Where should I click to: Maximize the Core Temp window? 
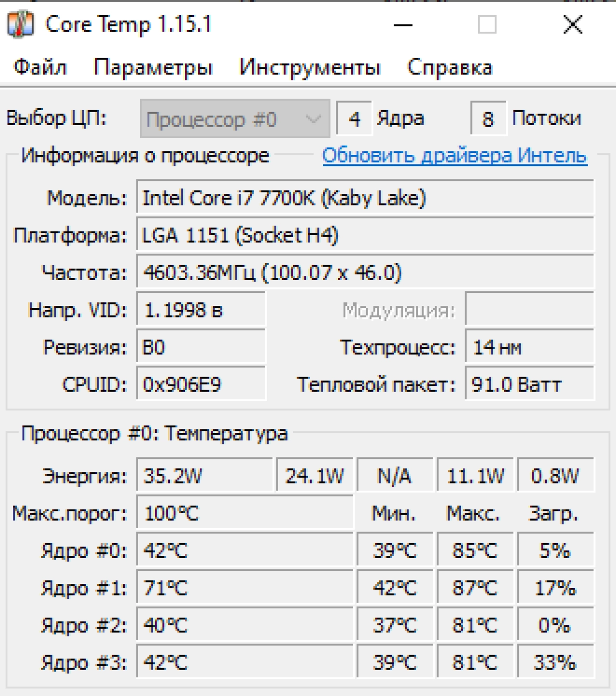pos(487,25)
